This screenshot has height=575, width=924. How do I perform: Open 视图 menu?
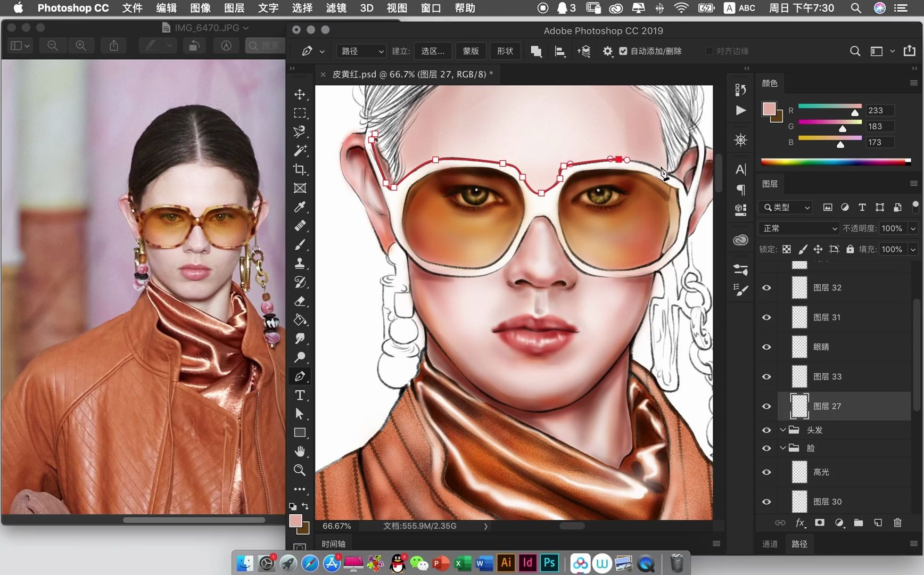(397, 8)
